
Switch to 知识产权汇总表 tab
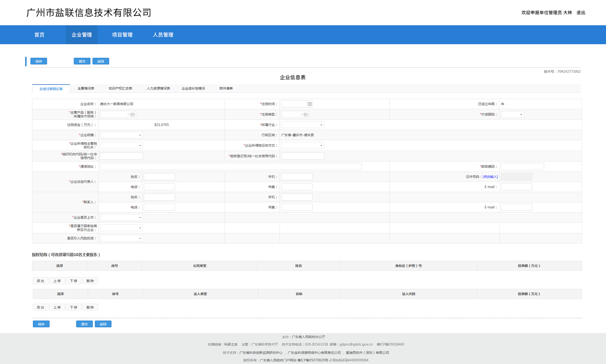click(x=120, y=88)
